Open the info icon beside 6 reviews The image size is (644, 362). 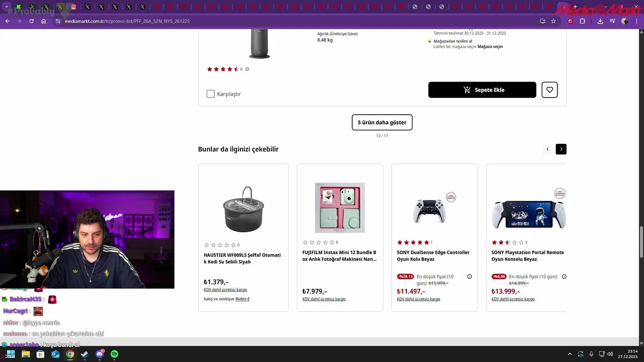247,69
